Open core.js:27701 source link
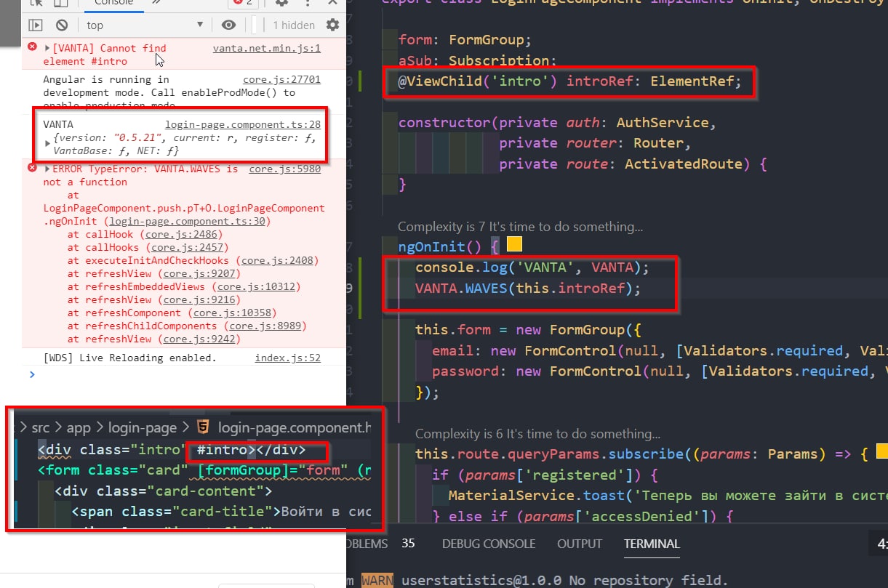The width and height of the screenshot is (888, 588). (281, 79)
